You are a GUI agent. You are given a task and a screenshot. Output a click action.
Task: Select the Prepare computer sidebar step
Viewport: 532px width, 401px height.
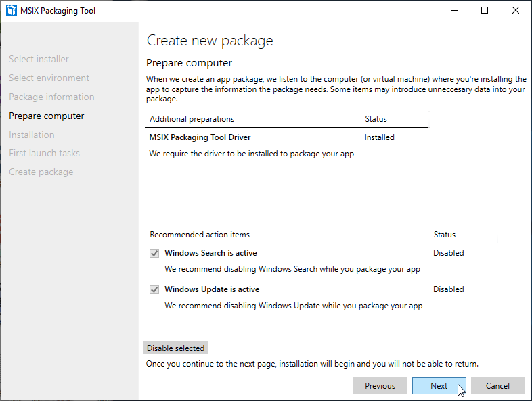click(x=47, y=116)
